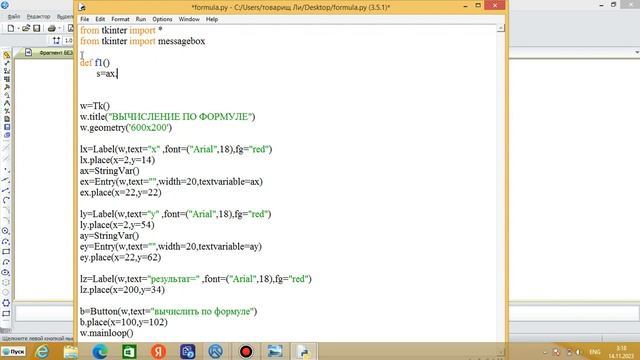Click the IDLE window title bar icon
640x360 pixels.
(x=82, y=7)
